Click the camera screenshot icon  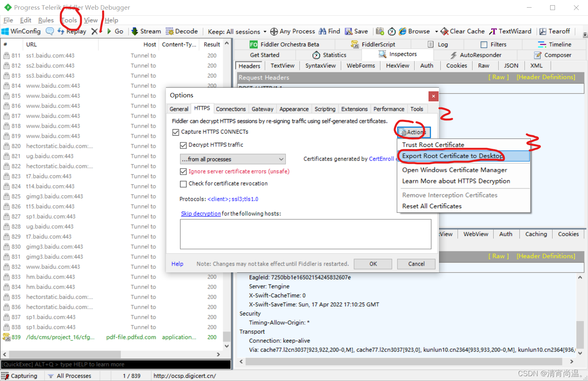(x=380, y=31)
